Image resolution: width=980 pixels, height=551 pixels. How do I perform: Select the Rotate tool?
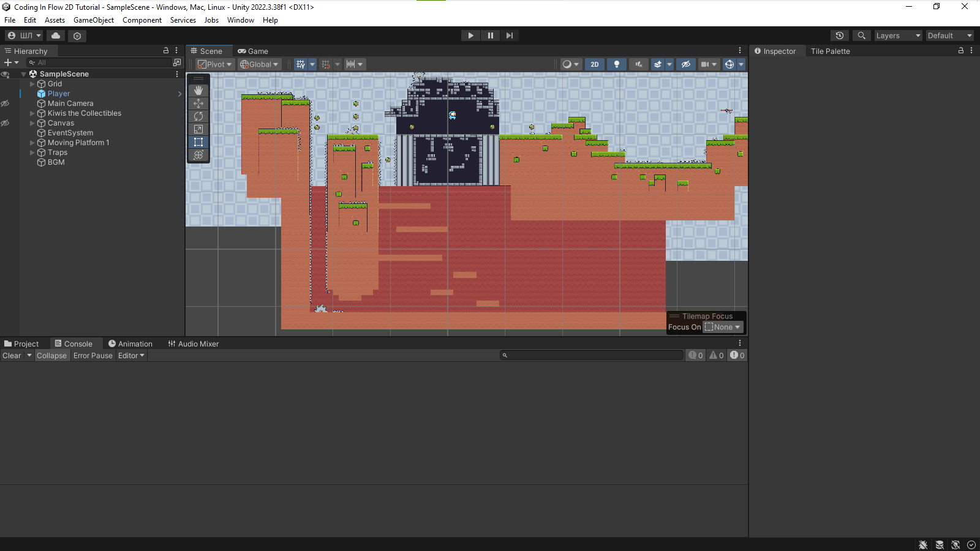point(198,116)
